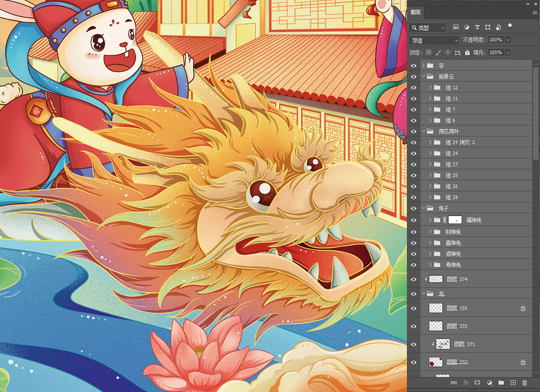Click the 福神兔 layer mask thumbnail

click(x=455, y=220)
